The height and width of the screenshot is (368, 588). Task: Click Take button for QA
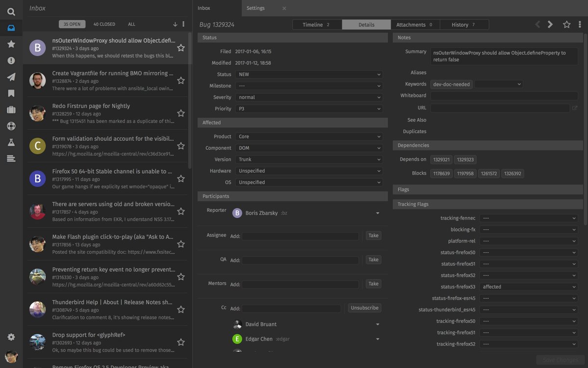coord(373,260)
